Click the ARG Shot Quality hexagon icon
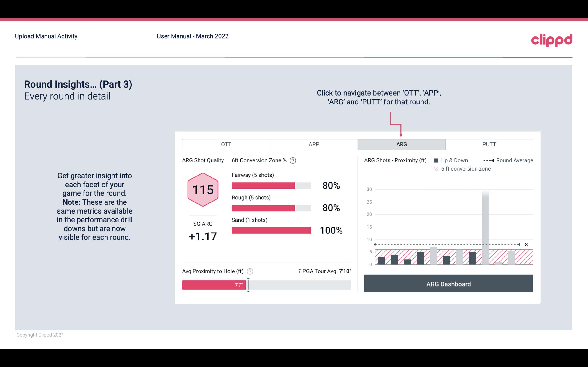This screenshot has height=367, width=588. 203,189
